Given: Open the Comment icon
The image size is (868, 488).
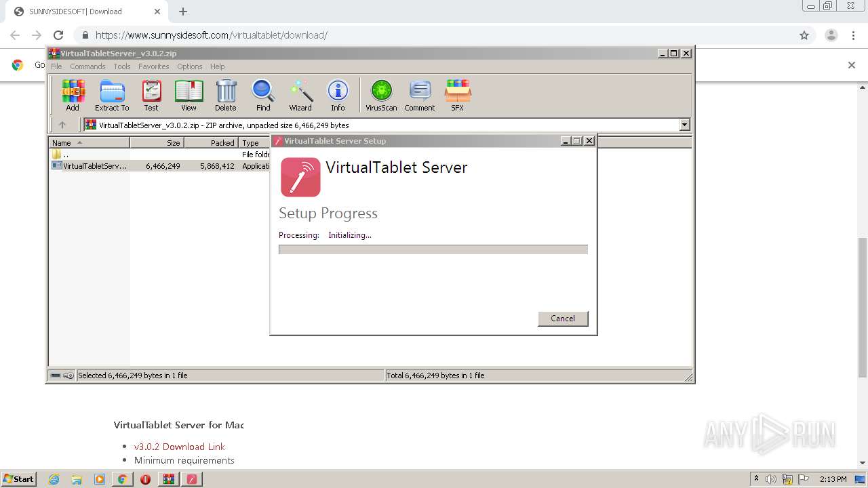Looking at the screenshot, I should (x=420, y=95).
